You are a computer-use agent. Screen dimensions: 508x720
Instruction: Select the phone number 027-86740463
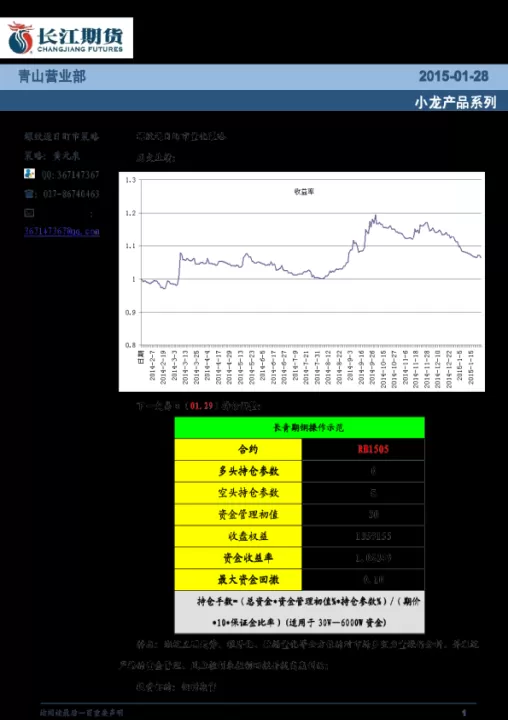pyautogui.click(x=71, y=194)
